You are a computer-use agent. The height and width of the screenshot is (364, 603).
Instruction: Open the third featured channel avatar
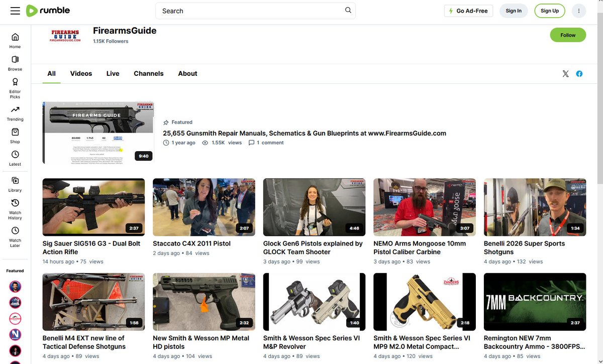(15, 318)
